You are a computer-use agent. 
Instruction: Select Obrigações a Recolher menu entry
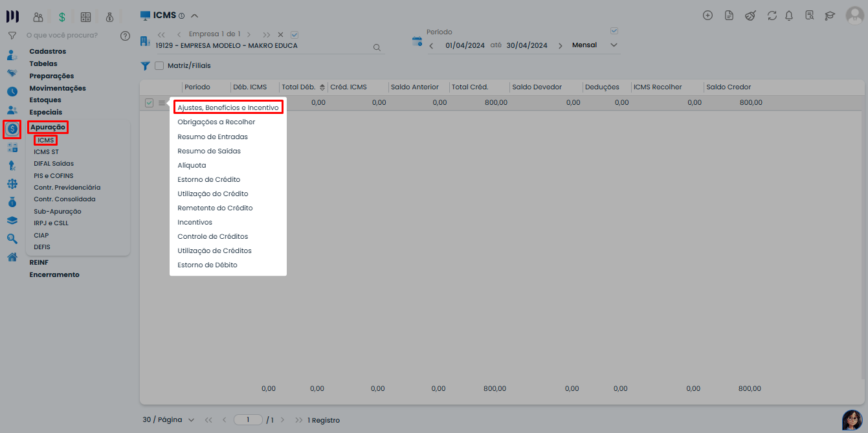(x=216, y=122)
